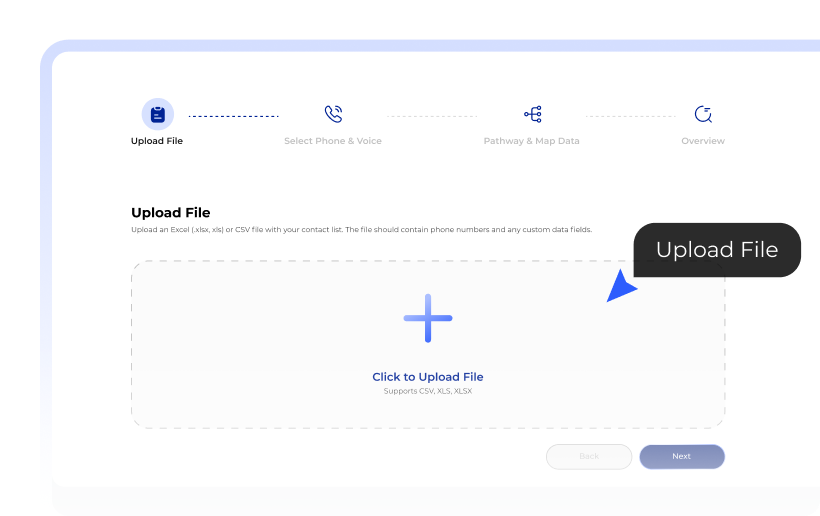Image resolution: width=820 pixels, height=516 pixels.
Task: Click the grey dotted line before Pathway & Map Data
Action: pos(432,116)
